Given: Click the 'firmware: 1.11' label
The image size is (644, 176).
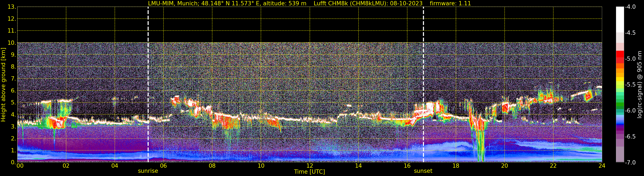Looking at the screenshot, I should (450, 3).
